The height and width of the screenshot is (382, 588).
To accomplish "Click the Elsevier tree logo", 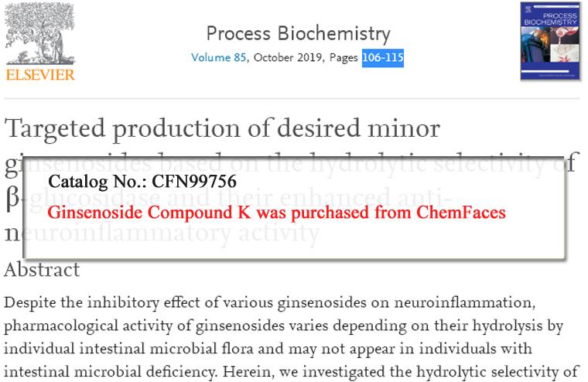I will pyautogui.click(x=40, y=33).
